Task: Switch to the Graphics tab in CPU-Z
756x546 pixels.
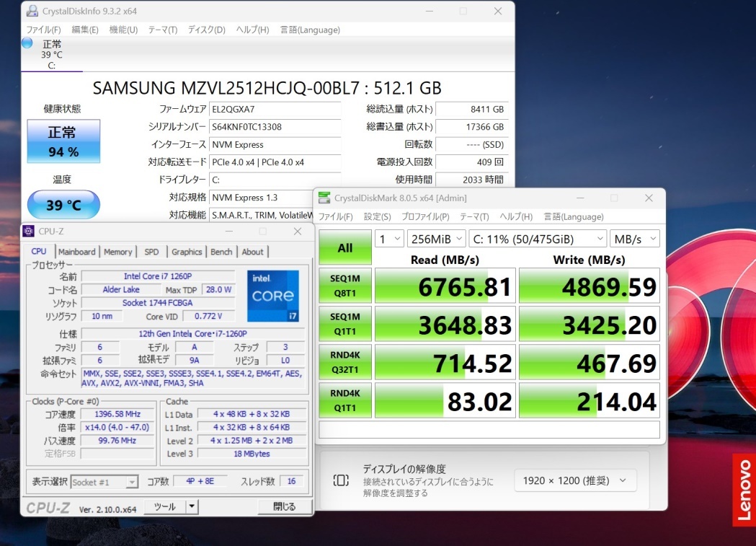Action: click(x=187, y=252)
